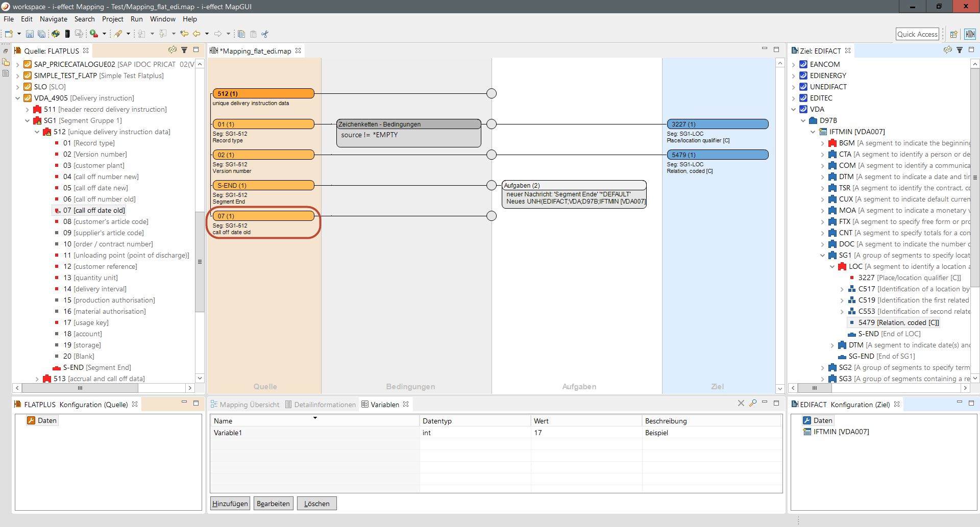This screenshot has width=980, height=527.
Task: Click the Copy icon in the toolbar
Action: pyautogui.click(x=241, y=34)
